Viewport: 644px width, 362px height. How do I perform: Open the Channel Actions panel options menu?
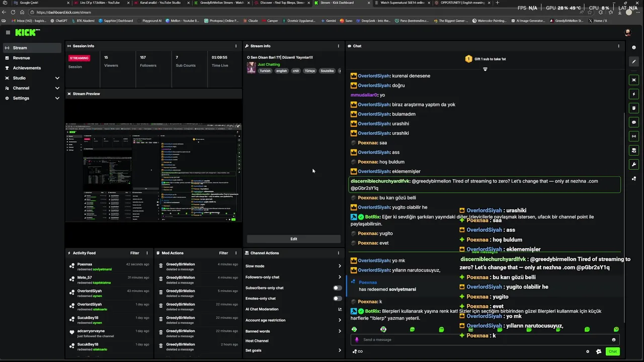339,253
